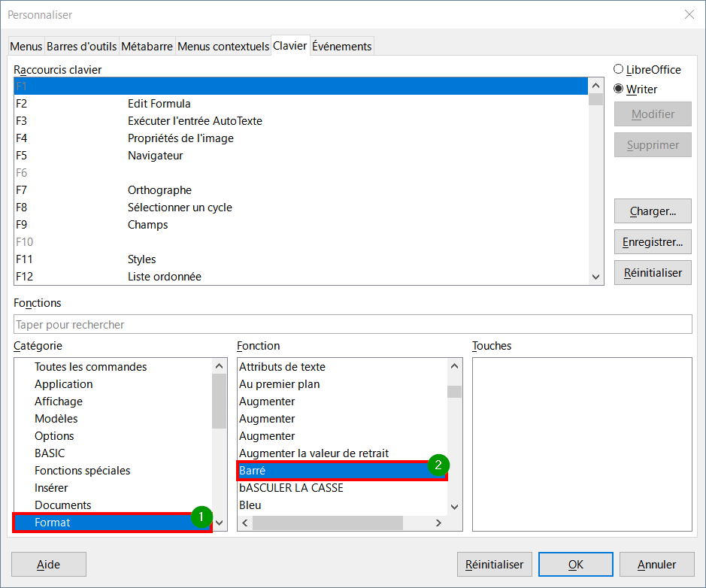Select the Fonctions spéciales category
This screenshot has width=706, height=588.
point(113,471)
